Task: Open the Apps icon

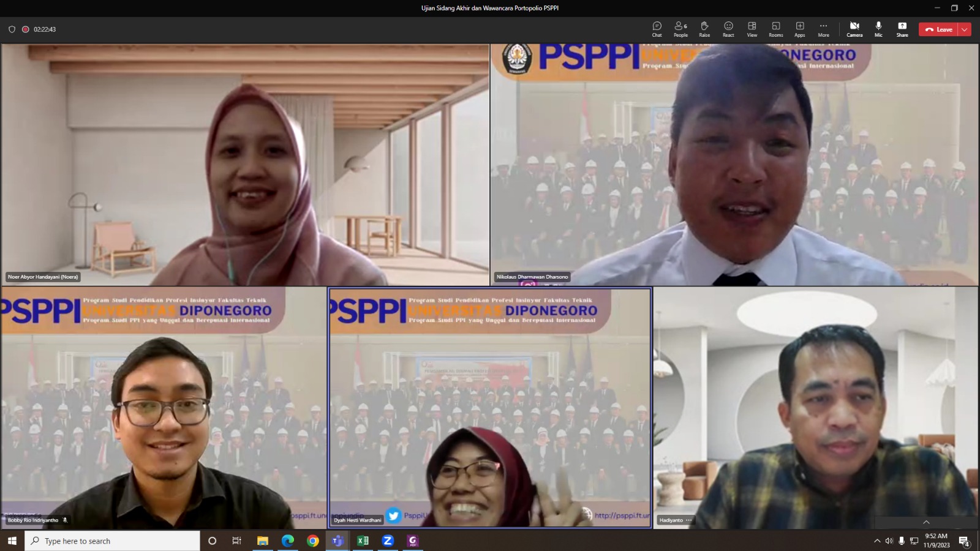Action: coord(799,29)
